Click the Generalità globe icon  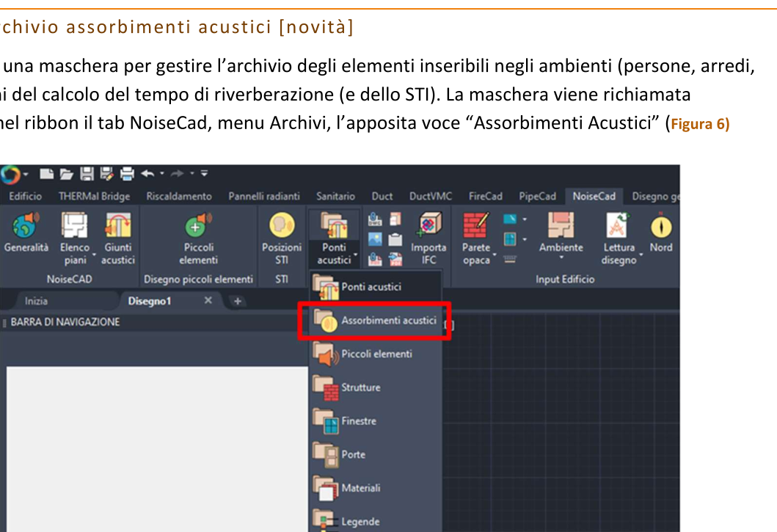click(25, 225)
